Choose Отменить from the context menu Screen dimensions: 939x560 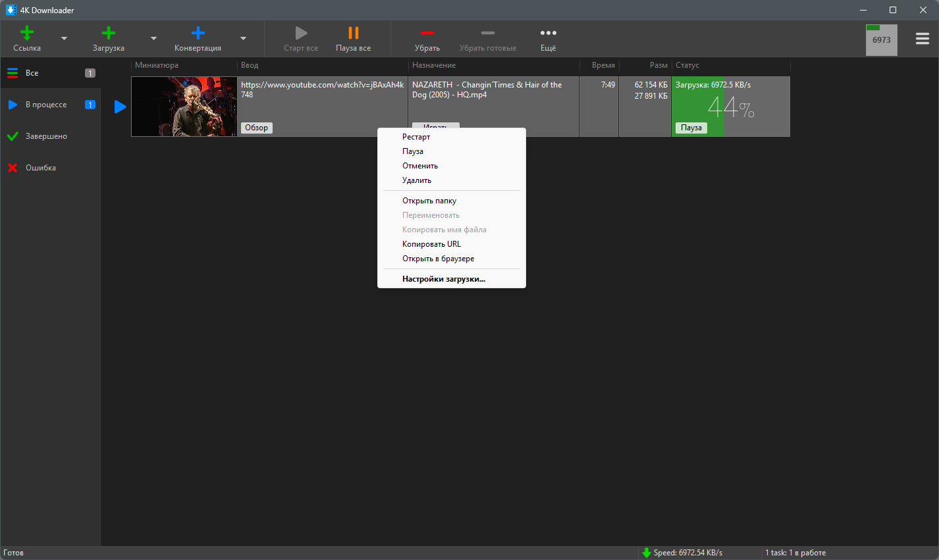[x=452, y=166]
